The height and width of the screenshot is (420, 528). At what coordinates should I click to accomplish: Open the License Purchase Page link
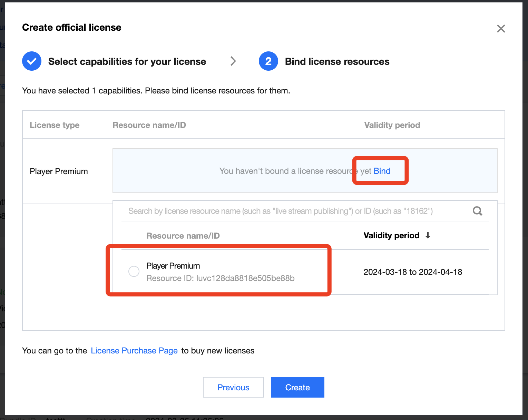[x=134, y=351]
